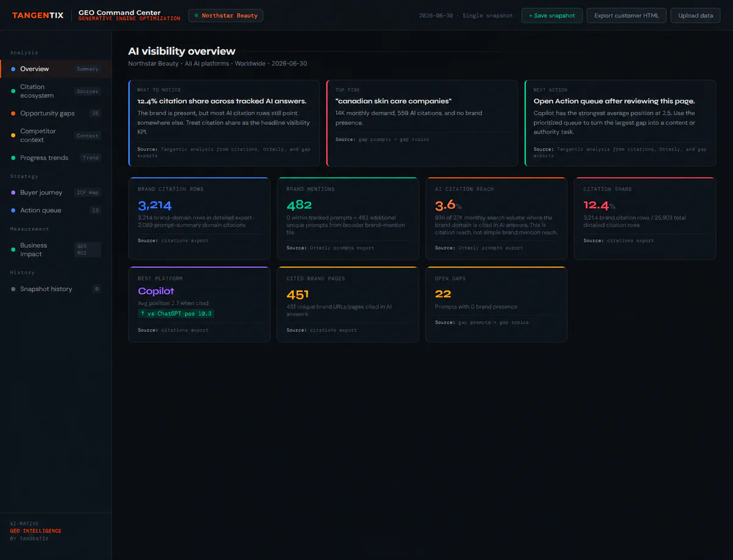
Task: Click the Context badge on Competitor context
Action: pos(87,136)
